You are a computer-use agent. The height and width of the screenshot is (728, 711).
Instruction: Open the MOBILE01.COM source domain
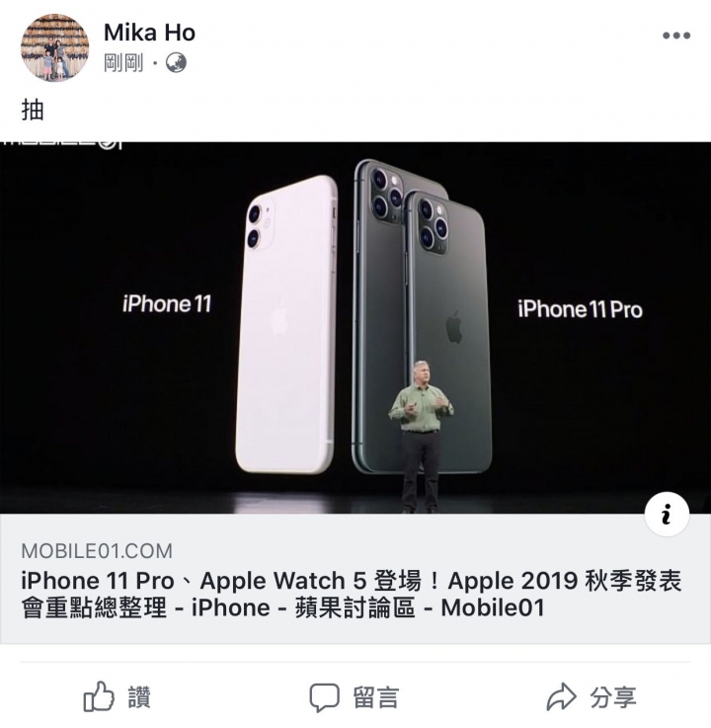(x=97, y=551)
